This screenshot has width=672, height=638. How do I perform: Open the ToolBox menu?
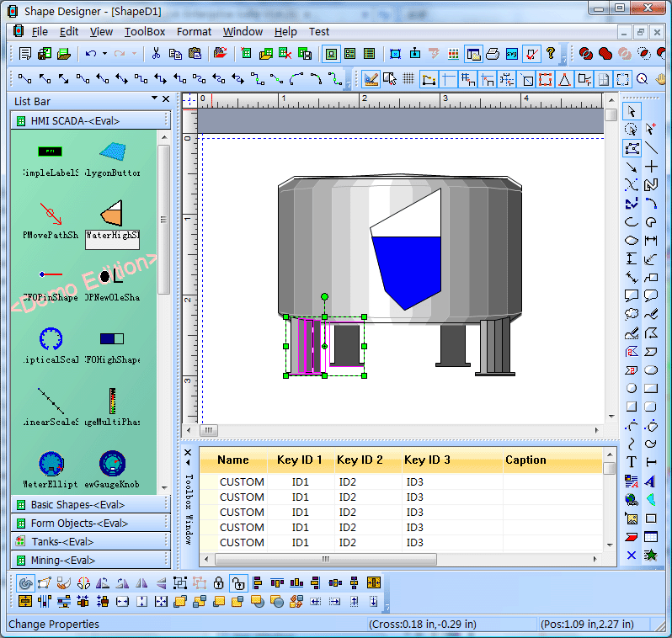(x=145, y=31)
